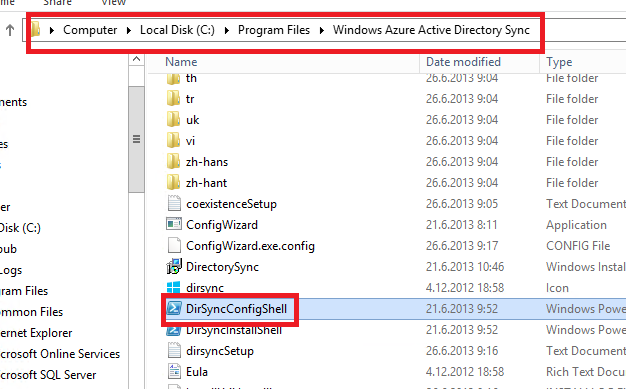
Task: Click the coexistenceSetup text document icon
Action: click(x=174, y=204)
